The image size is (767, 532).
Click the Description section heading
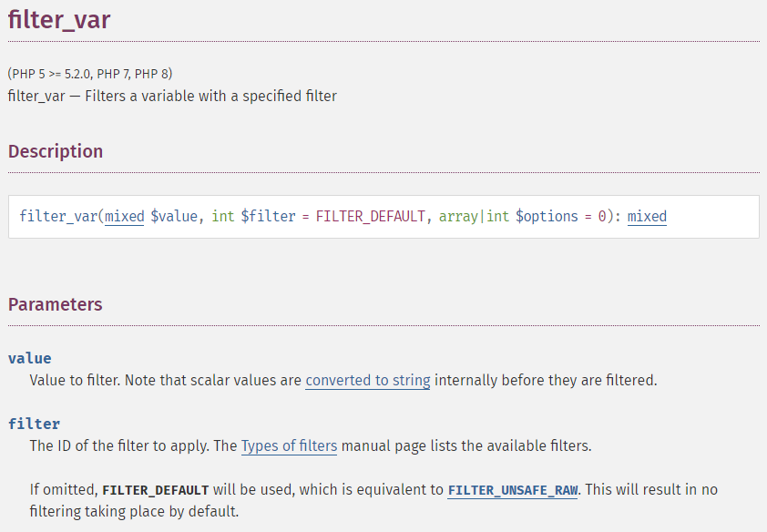(x=56, y=151)
